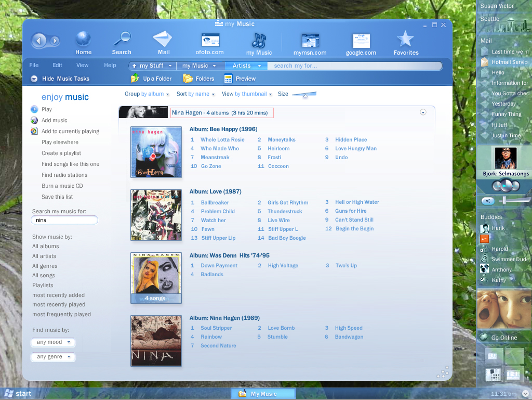The height and width of the screenshot is (400, 532).
Task: Collapse Hide Music Tasks chevron
Action: [x=34, y=79]
